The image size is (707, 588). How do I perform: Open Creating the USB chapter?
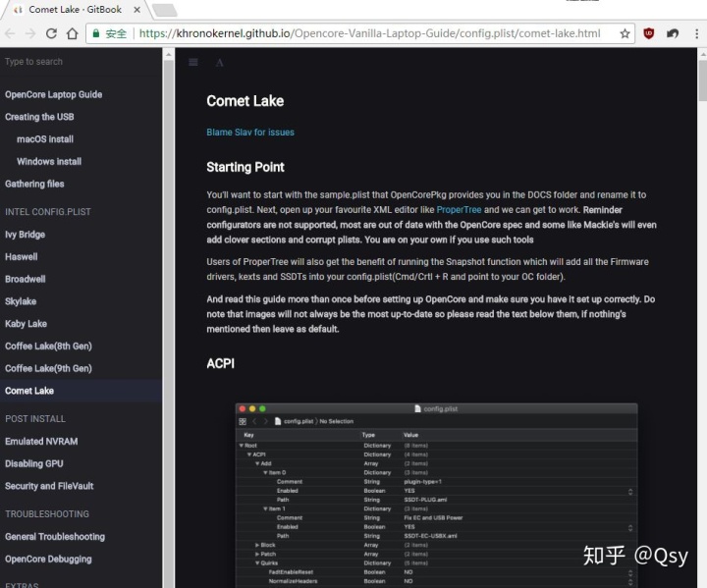tap(39, 117)
